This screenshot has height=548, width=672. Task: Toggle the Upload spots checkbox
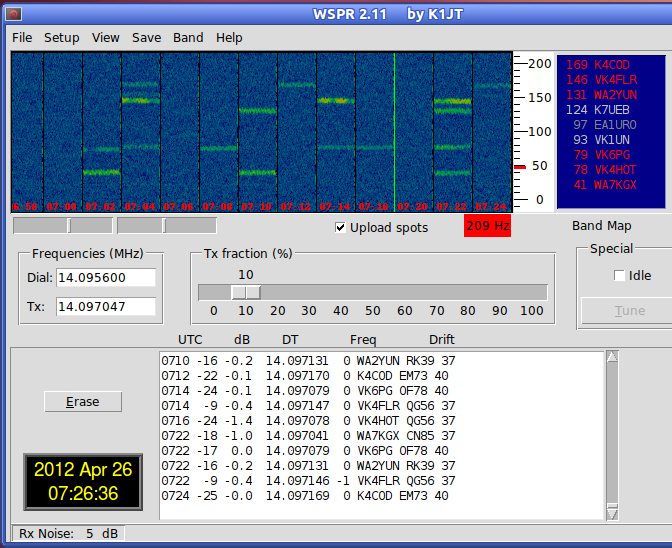pyautogui.click(x=340, y=228)
